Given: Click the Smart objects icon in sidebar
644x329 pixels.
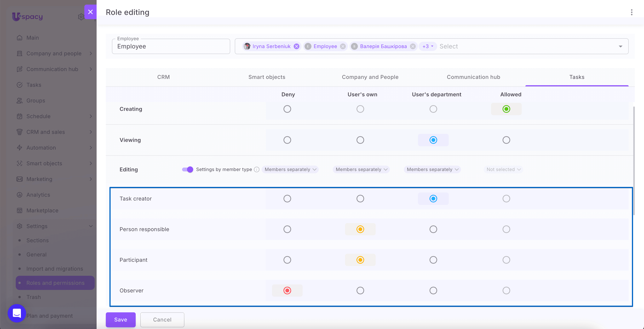Looking at the screenshot, I should [20, 163].
